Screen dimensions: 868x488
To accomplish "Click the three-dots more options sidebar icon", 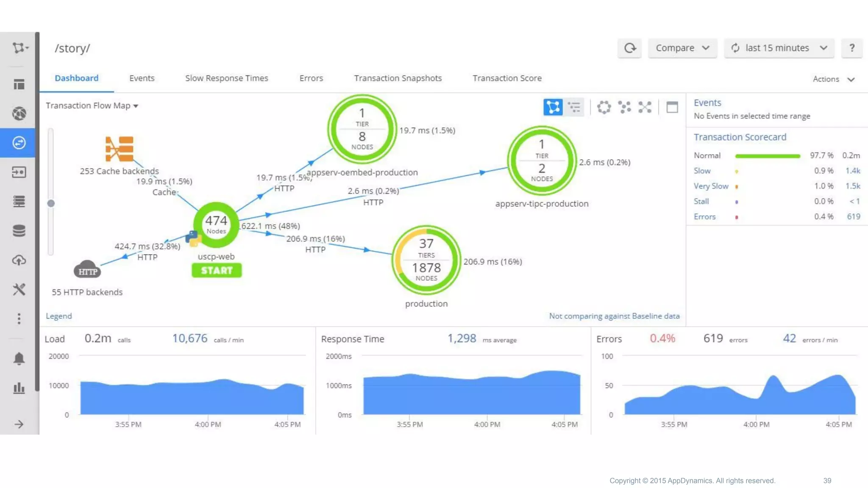I will (x=19, y=319).
